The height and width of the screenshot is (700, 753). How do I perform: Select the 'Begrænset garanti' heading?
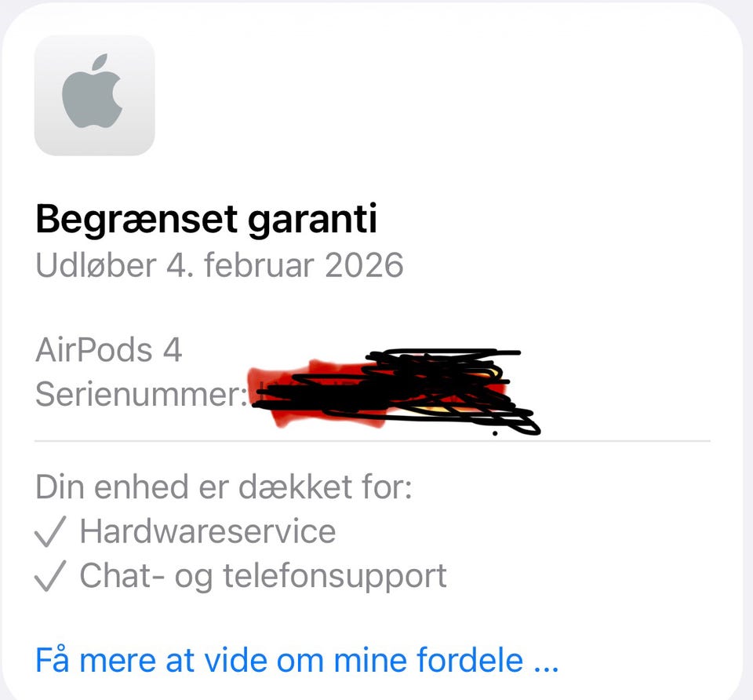coord(206,220)
